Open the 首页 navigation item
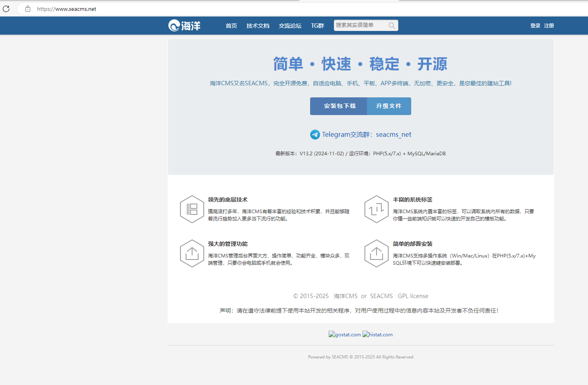 click(231, 26)
